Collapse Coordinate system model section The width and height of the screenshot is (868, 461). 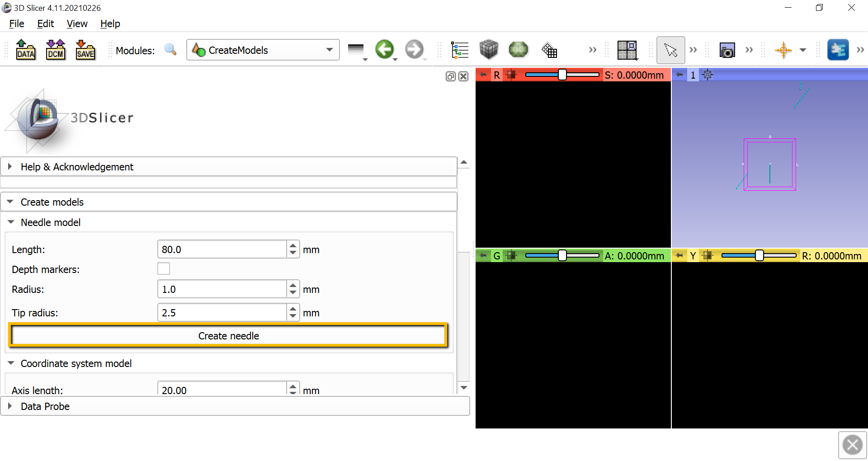(229, 363)
